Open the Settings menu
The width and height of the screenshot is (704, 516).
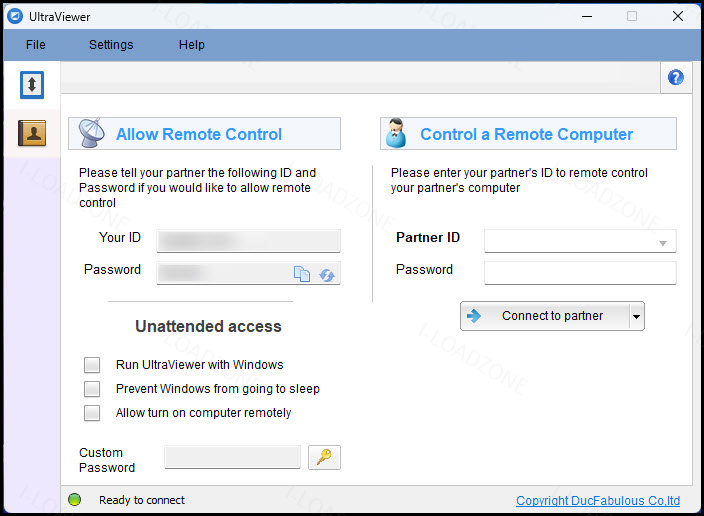(111, 45)
